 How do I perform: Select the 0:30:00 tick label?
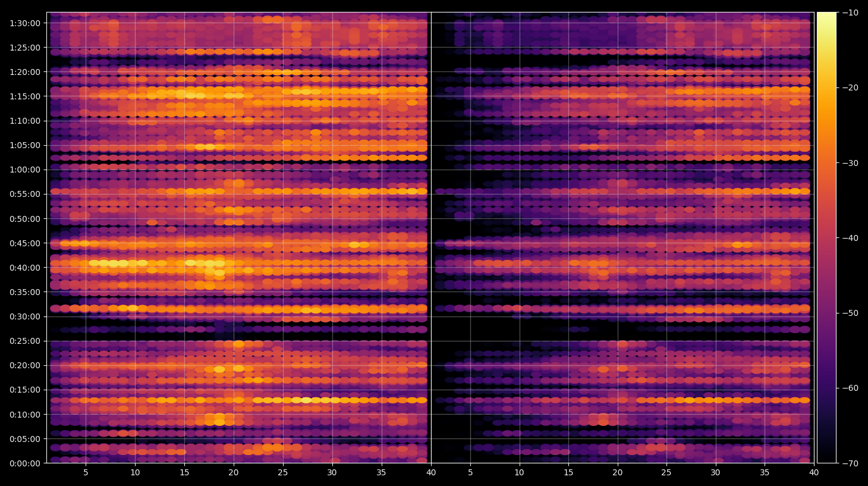[25, 316]
